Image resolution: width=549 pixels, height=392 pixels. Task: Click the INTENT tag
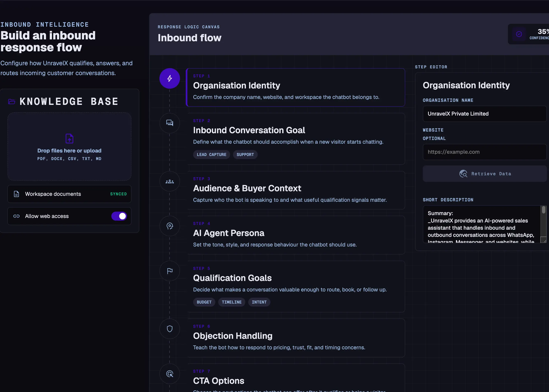click(x=259, y=302)
